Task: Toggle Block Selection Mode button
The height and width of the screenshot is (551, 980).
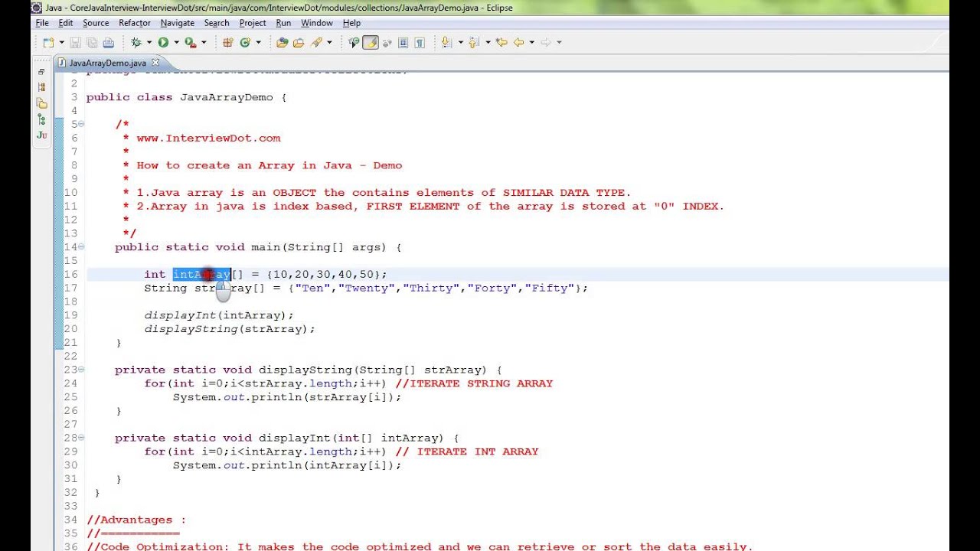Action: tap(403, 43)
